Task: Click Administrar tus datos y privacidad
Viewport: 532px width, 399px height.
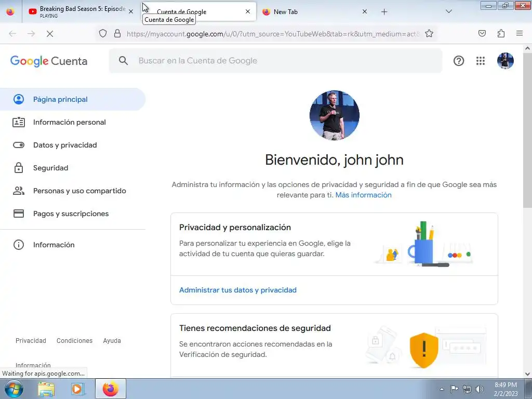Action: click(238, 290)
